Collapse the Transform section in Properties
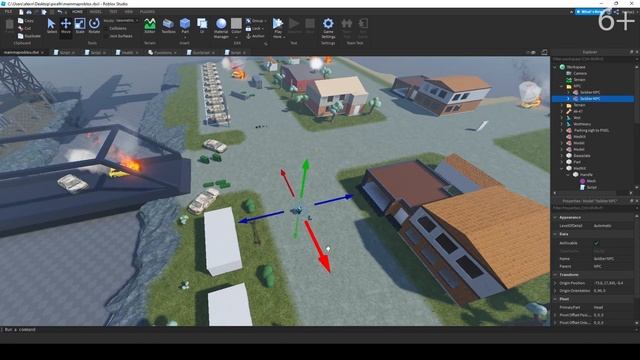 [556, 275]
